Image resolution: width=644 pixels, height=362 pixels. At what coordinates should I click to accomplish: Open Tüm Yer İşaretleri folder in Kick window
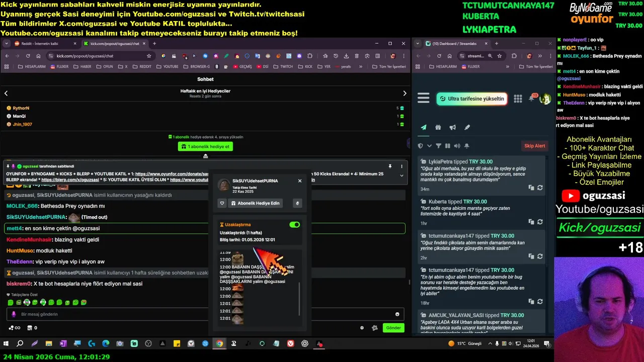389,66
